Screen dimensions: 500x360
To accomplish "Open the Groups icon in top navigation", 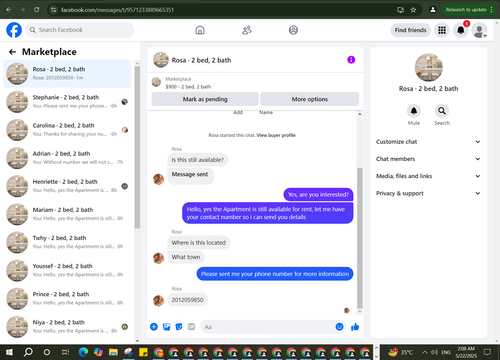I will (293, 30).
